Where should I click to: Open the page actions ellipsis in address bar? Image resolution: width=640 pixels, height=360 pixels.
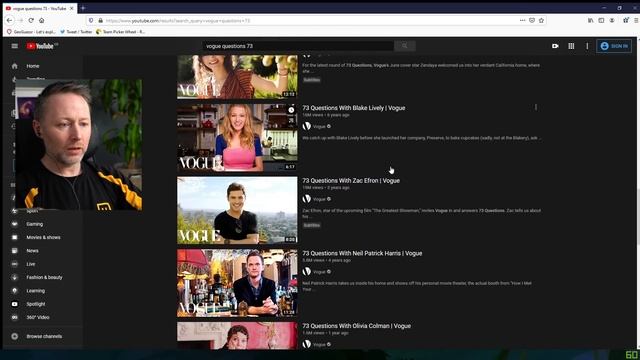pos(522,20)
